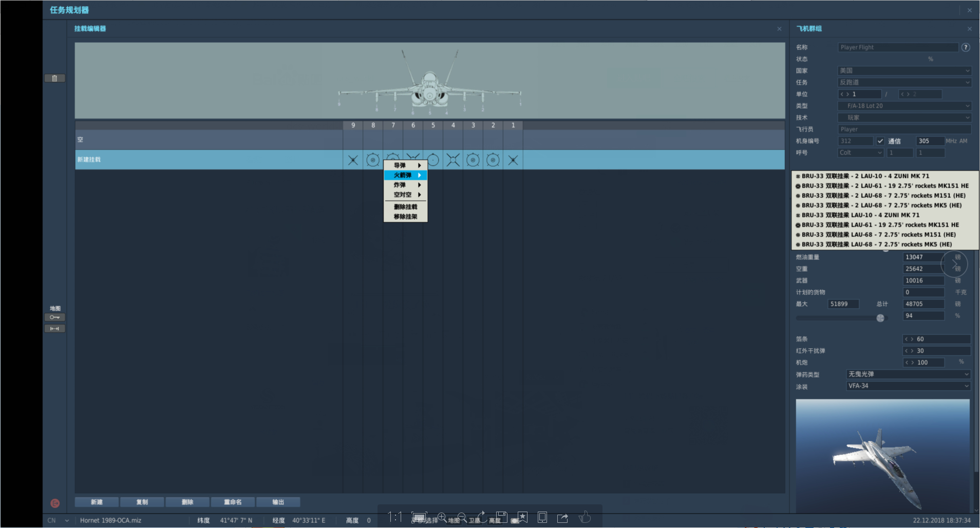Click the station 3 pylon icon
Viewport: 980px width, 528px height.
(473, 160)
